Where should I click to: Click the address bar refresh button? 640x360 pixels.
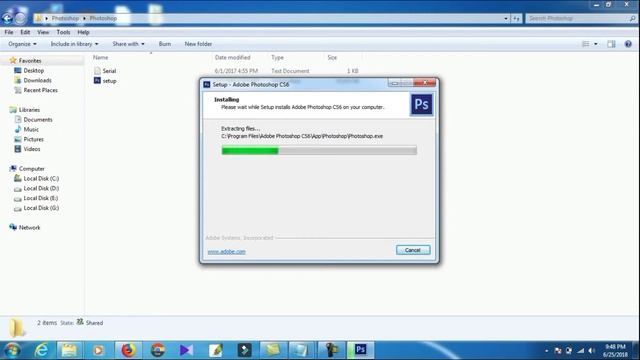[516, 18]
